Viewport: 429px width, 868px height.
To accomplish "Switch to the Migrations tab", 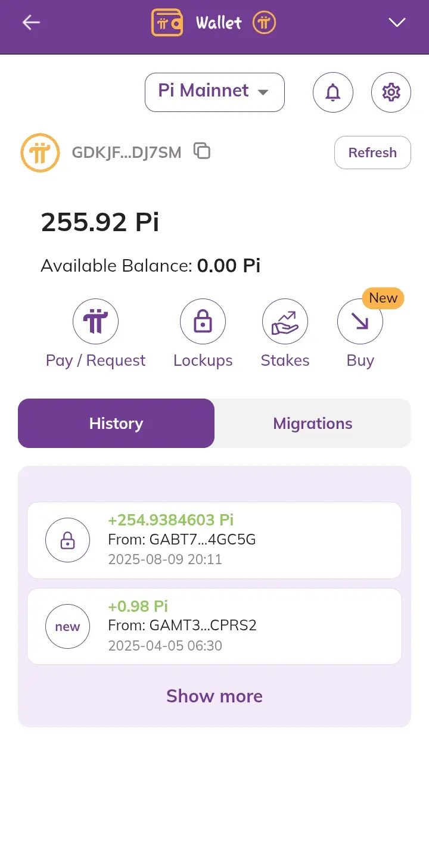I will [313, 424].
